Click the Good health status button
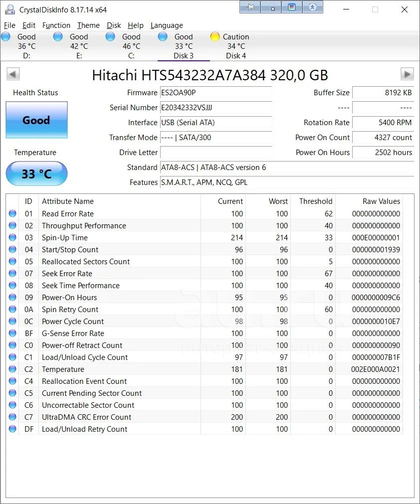Viewport: 420px width, 504px height. tap(36, 120)
